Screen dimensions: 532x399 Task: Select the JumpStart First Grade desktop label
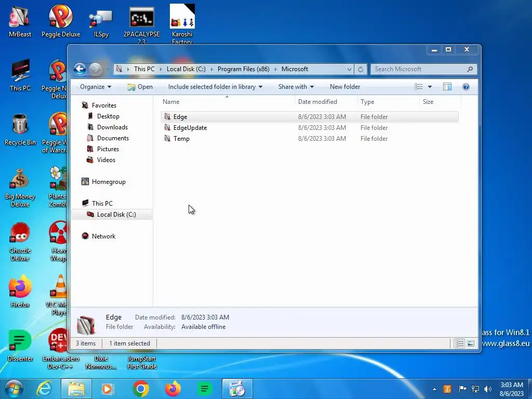142,362
